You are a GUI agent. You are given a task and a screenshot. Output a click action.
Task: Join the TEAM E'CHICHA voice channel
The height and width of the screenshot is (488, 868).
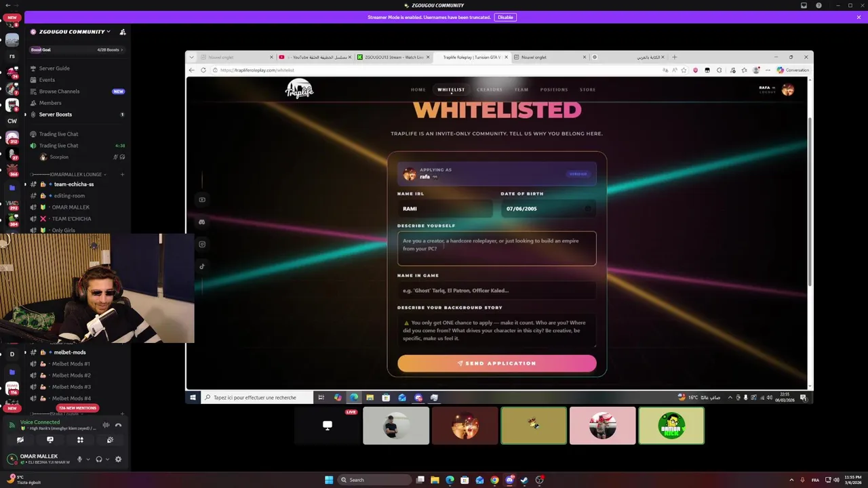tap(71, 219)
